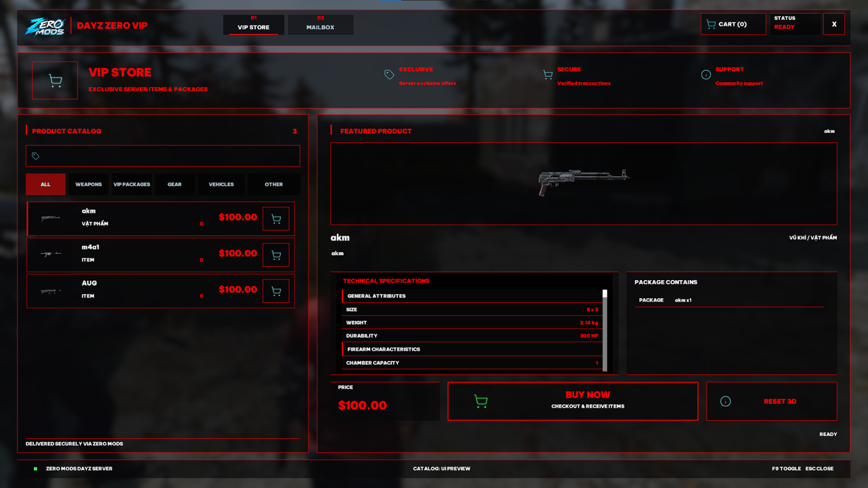Open the Cart (0) button

point(733,24)
